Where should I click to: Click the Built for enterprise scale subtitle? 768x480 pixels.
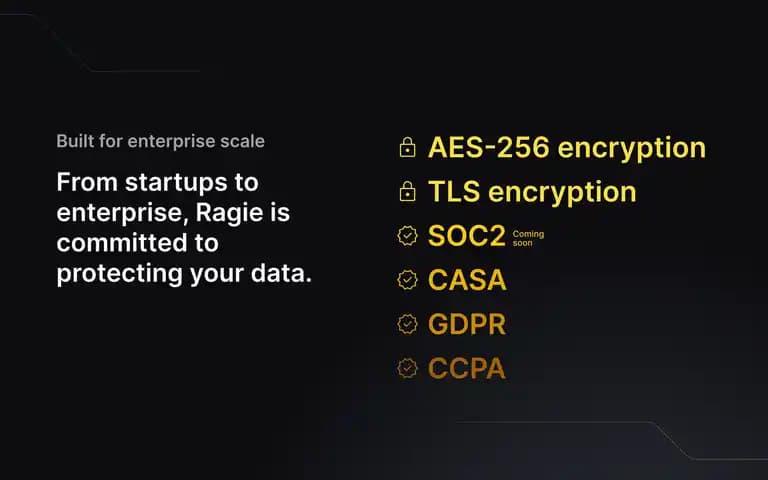[x=161, y=141]
